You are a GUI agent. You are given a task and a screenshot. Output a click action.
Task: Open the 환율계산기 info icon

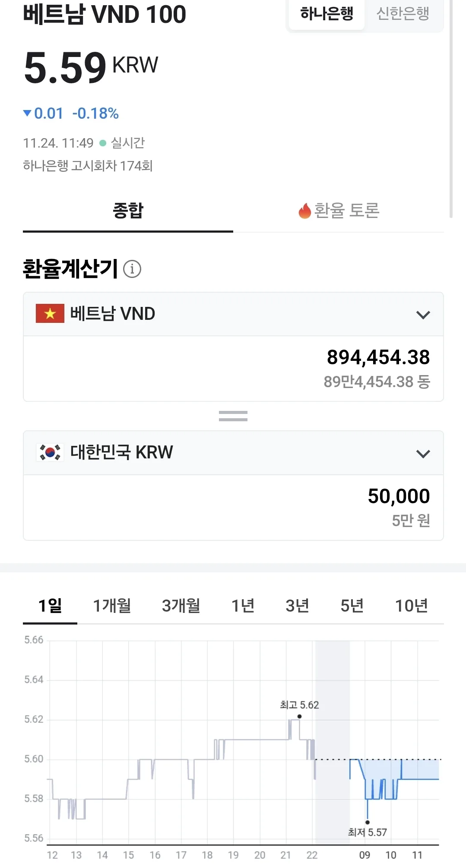point(132,269)
